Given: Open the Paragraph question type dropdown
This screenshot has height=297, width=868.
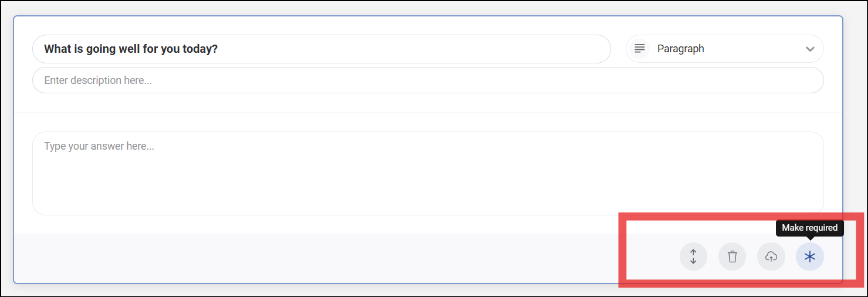Looking at the screenshot, I should click(725, 49).
